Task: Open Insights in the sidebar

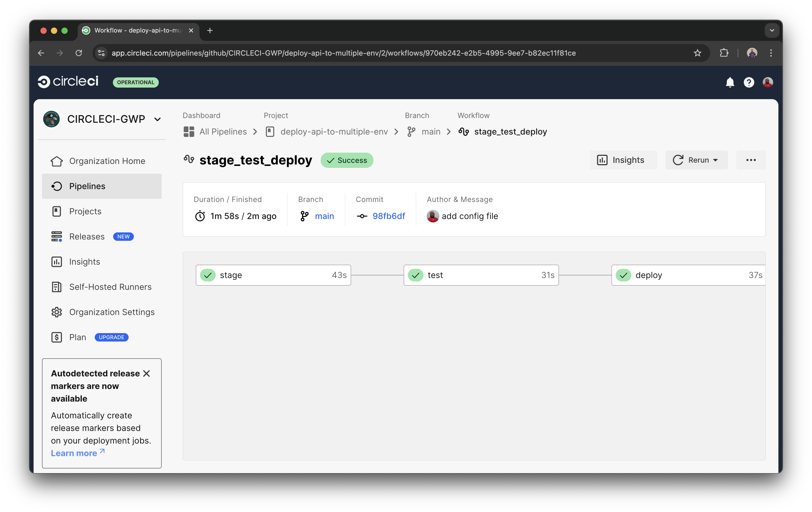Action: tap(102, 262)
